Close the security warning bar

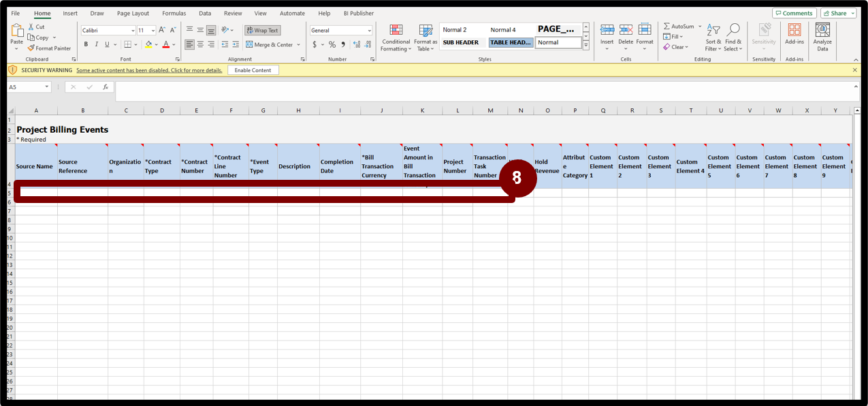point(855,70)
